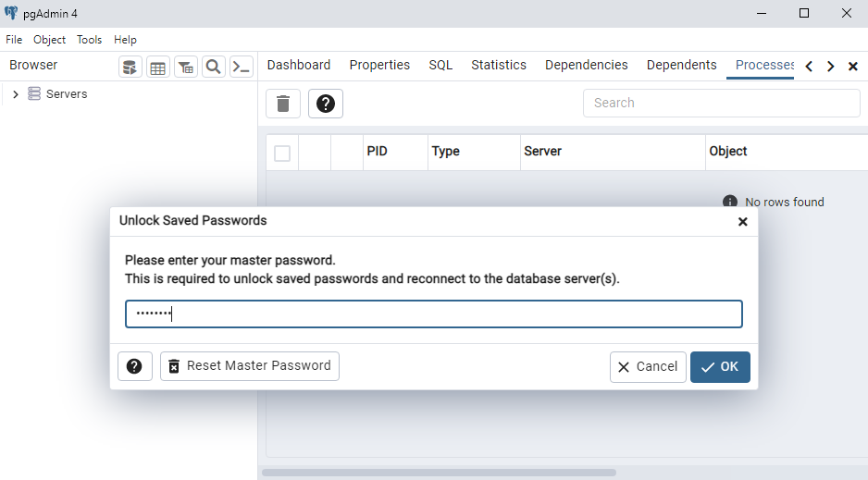Toggle the select-all checkbox in table header

[x=282, y=153]
